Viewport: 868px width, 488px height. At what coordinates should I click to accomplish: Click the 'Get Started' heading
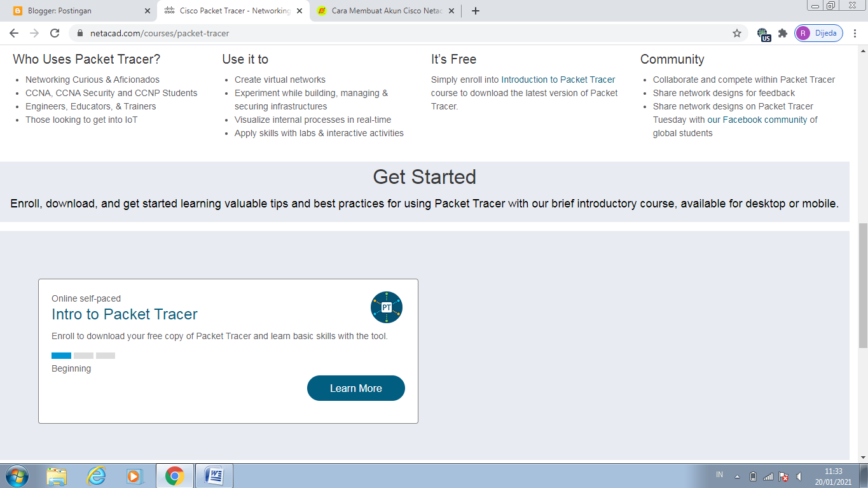click(424, 176)
